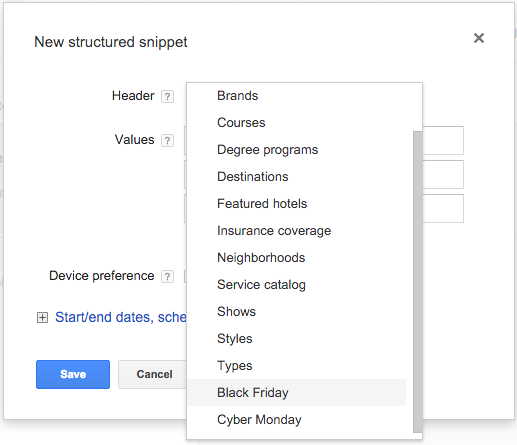Close the New structured snippet dialog

click(x=479, y=38)
